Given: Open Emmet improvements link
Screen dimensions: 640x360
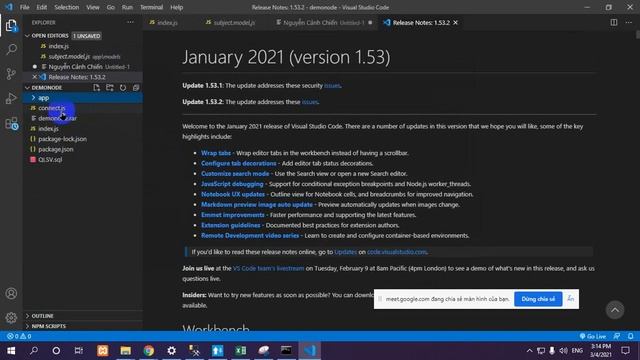Looking at the screenshot, I should pos(233,215).
